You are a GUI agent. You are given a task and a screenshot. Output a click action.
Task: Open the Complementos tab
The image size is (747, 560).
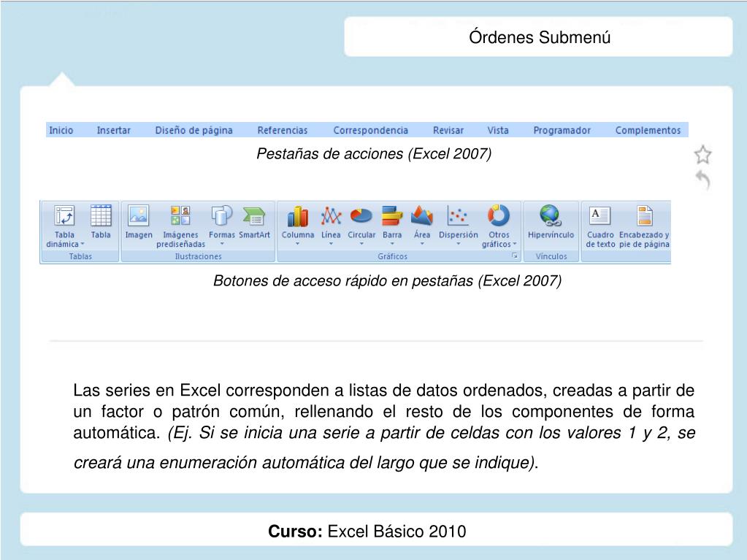648,130
